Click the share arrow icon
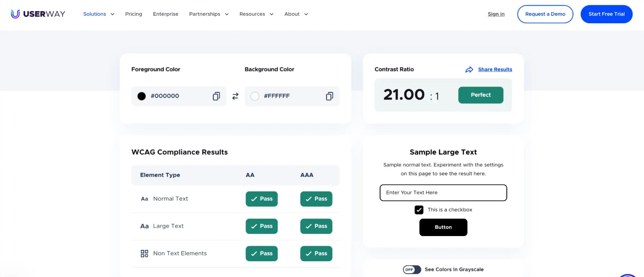The image size is (644, 277). [469, 70]
